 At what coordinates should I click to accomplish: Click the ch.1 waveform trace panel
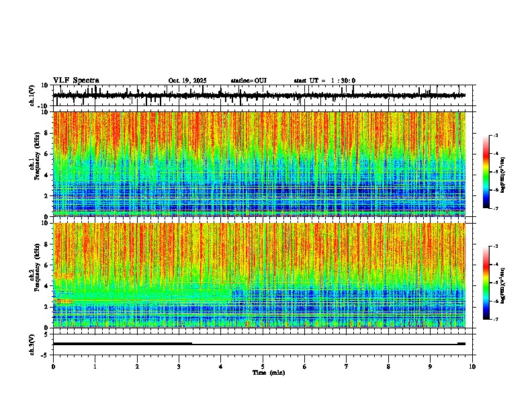(x=263, y=95)
